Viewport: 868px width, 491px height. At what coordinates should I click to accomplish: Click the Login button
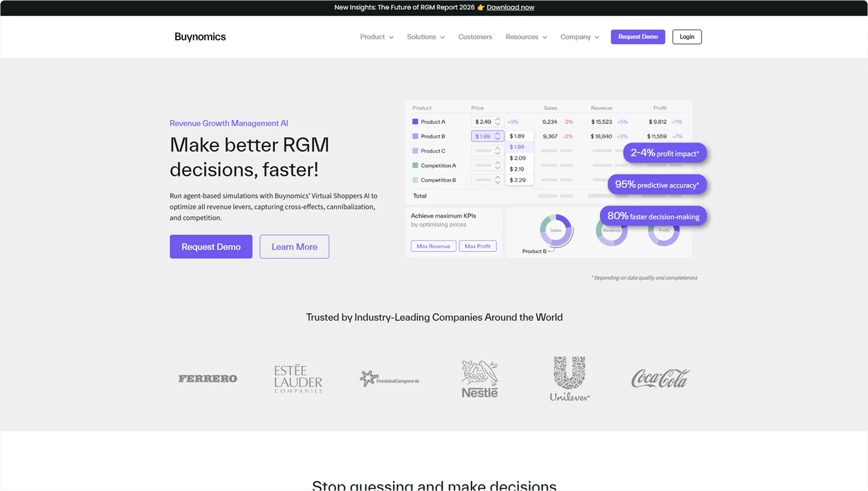coord(687,37)
